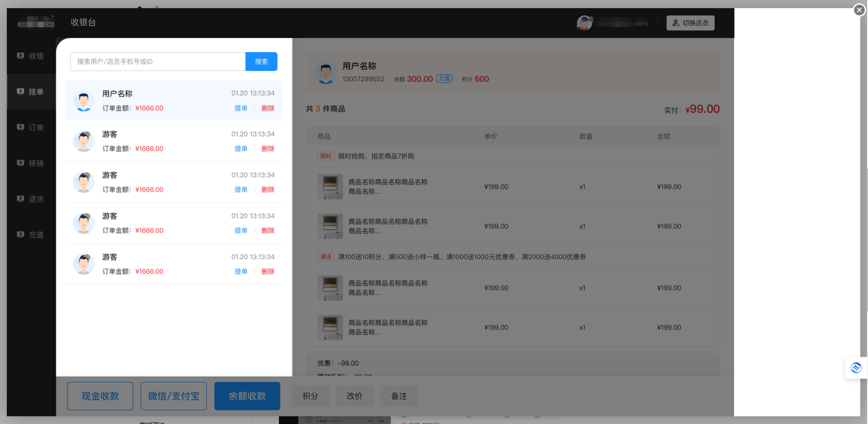Click 提单 on the 用户名称 pending order
868x424 pixels.
(x=241, y=108)
